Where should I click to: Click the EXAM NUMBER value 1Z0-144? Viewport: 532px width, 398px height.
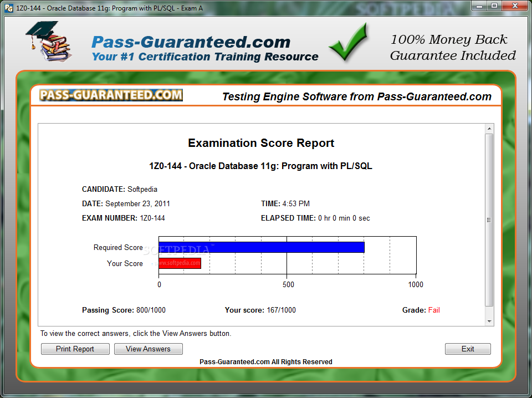click(x=152, y=218)
